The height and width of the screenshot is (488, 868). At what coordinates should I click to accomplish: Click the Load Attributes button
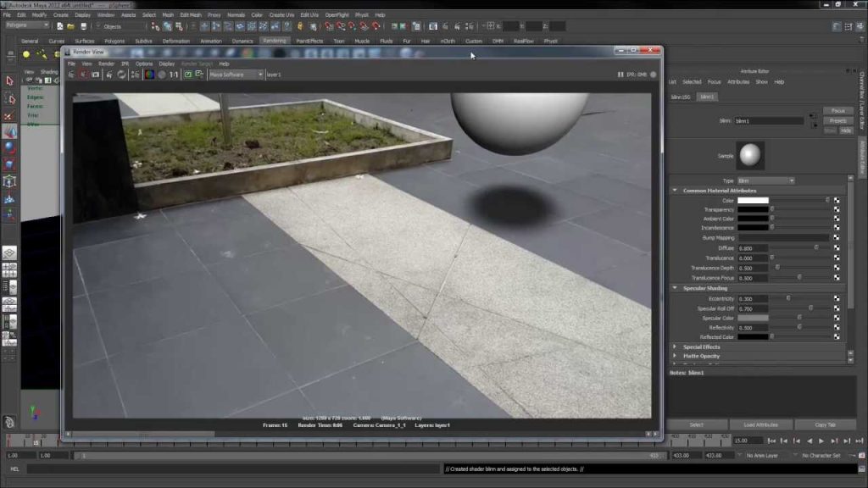pyautogui.click(x=760, y=425)
